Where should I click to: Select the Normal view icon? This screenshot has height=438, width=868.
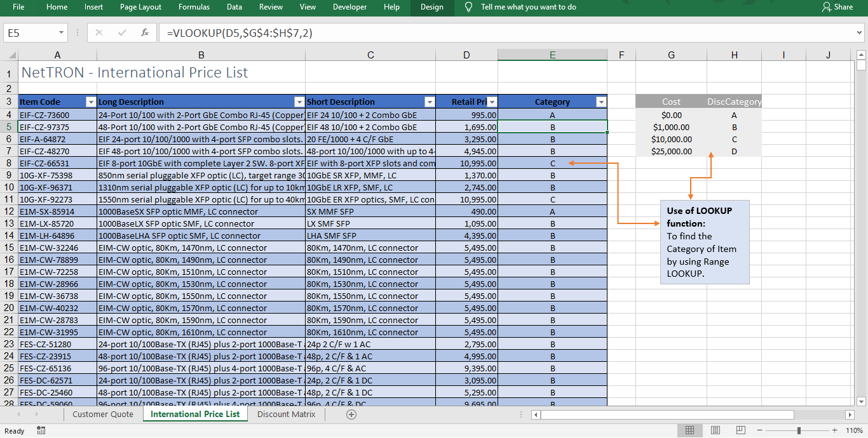click(x=689, y=430)
